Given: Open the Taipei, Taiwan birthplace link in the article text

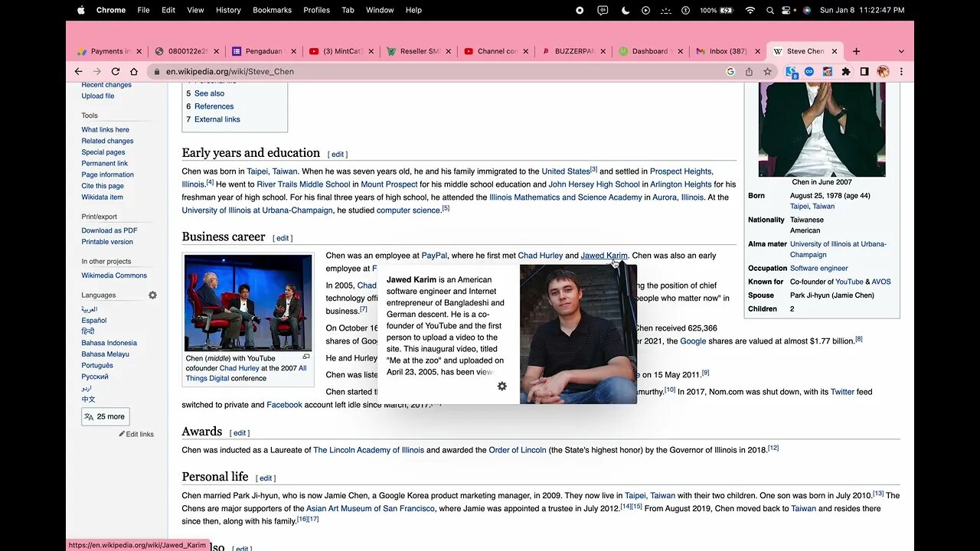Looking at the screenshot, I should (272, 171).
